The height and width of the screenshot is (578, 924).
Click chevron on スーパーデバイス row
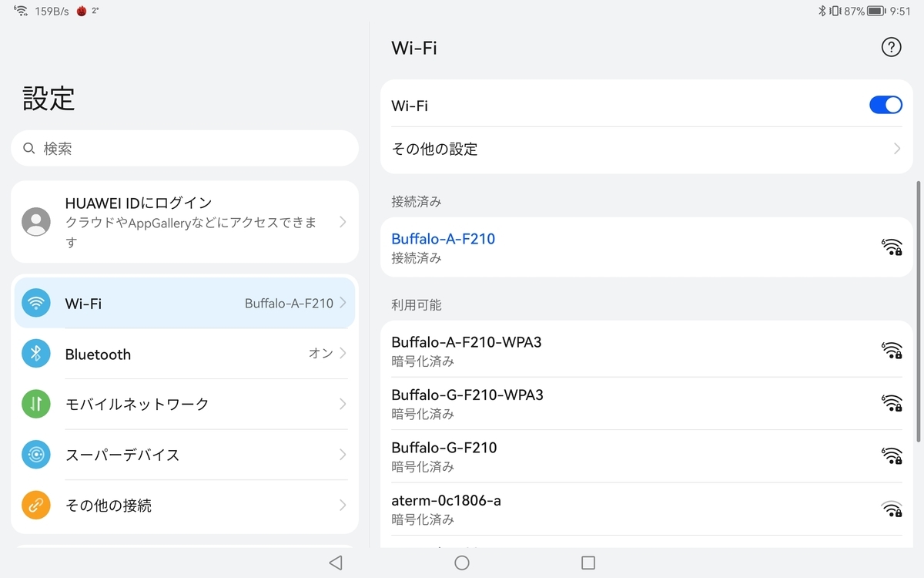point(343,455)
